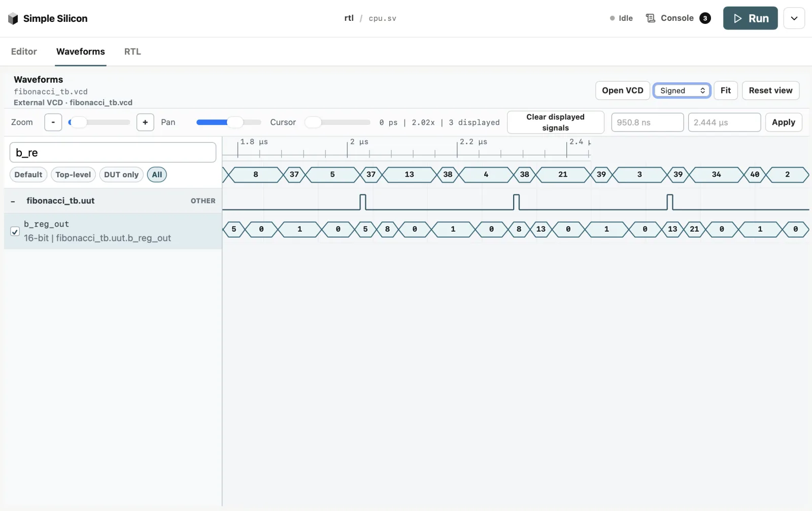
Task: Click the zoom in plus button
Action: point(145,122)
